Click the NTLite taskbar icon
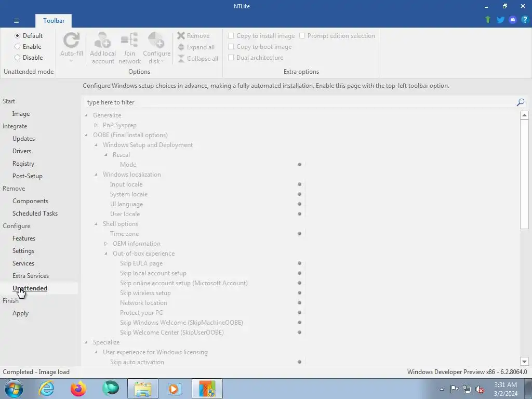532x399 pixels. [207, 389]
